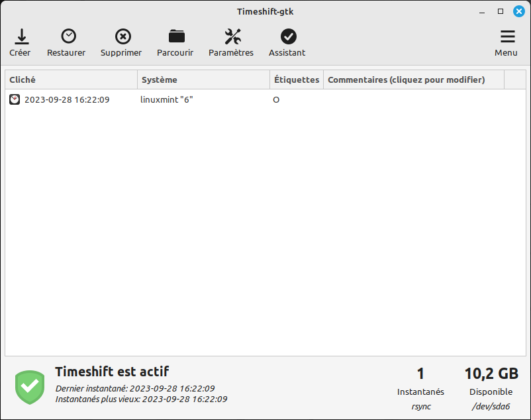Click the '10,2 GB' available space value
Viewport: 531px width, 420px height.
click(491, 374)
